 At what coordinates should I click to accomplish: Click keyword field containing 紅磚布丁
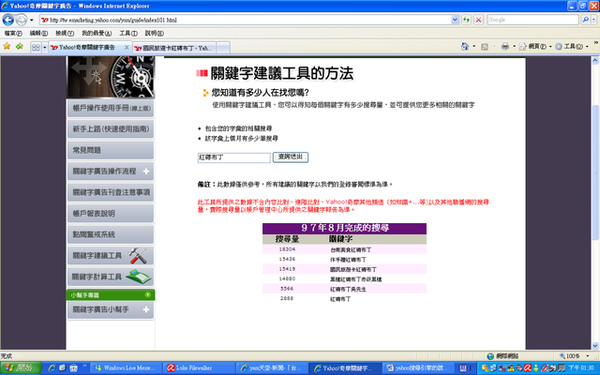click(x=234, y=158)
